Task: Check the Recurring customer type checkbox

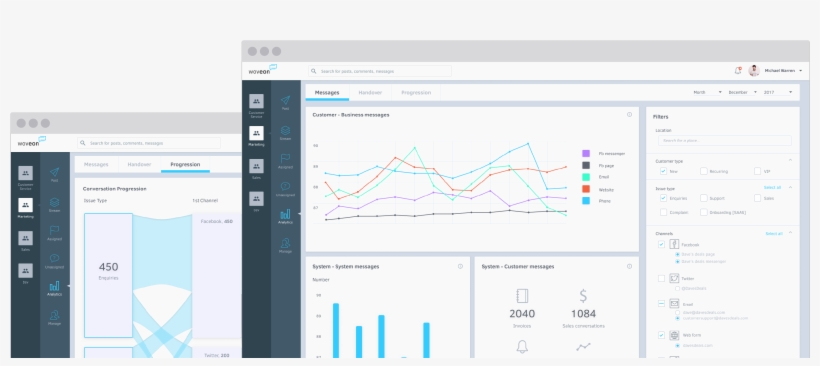Action: (x=703, y=171)
